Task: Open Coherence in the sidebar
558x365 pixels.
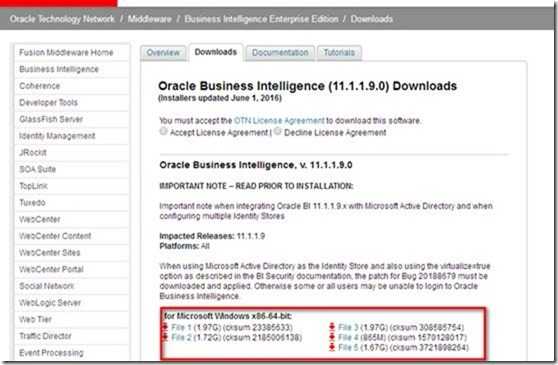Action: (x=40, y=86)
